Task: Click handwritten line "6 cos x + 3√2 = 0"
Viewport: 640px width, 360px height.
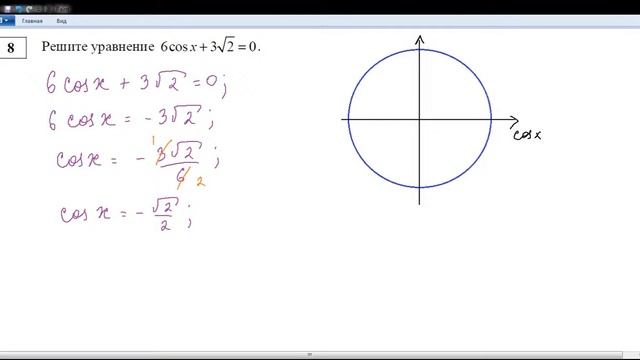Action: (x=136, y=83)
